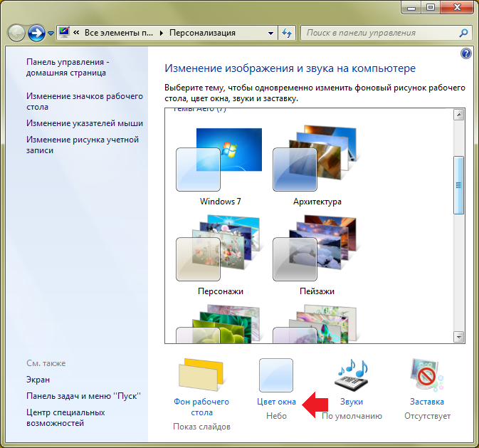Image resolution: width=479 pixels, height=448 pixels.
Task: Expand the breadcrumb arrow before Персонализация
Action: coord(162,33)
